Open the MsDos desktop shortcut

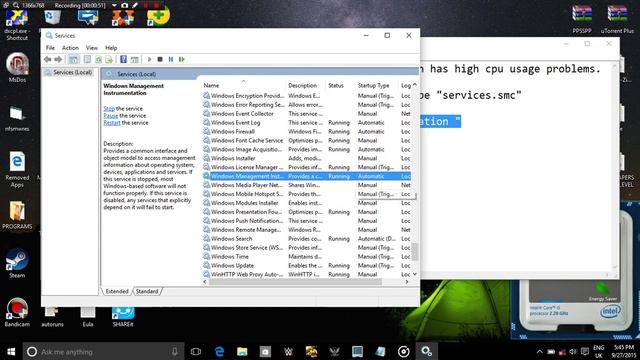17,68
